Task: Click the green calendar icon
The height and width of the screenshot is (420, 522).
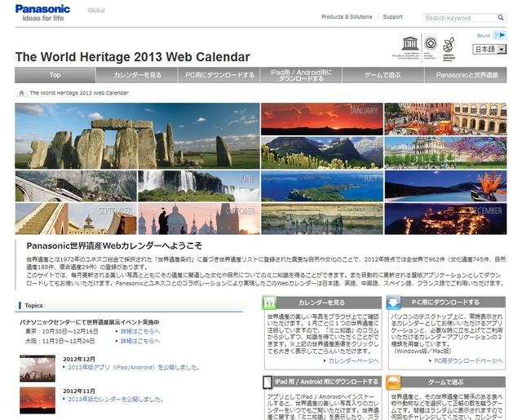Action: pyautogui.click(x=269, y=303)
